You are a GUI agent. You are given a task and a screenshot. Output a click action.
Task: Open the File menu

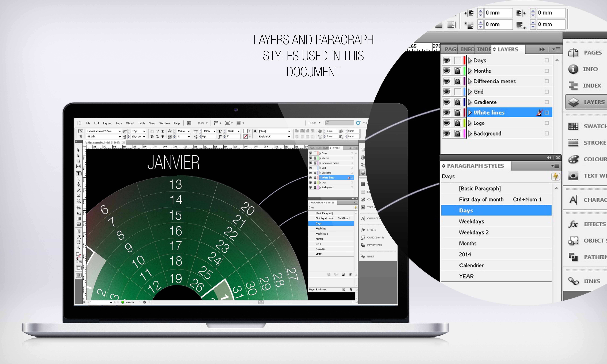pyautogui.click(x=88, y=123)
